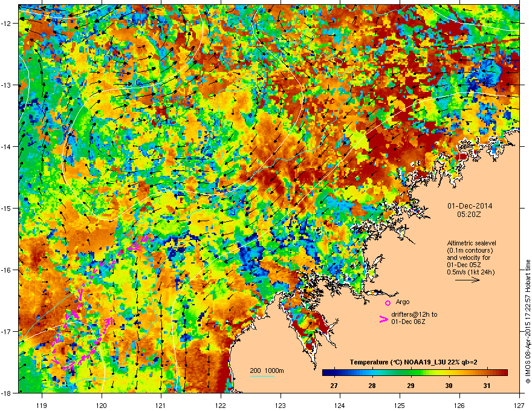Click the Temperature NOAA19_L3U title text
This screenshot has width=532, height=411.
414,362
